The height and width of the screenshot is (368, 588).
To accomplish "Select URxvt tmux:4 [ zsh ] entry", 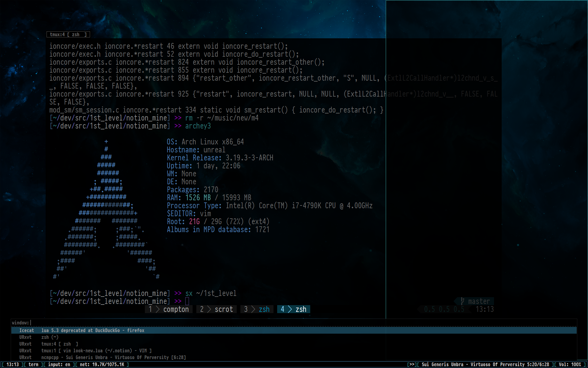I will (x=294, y=344).
